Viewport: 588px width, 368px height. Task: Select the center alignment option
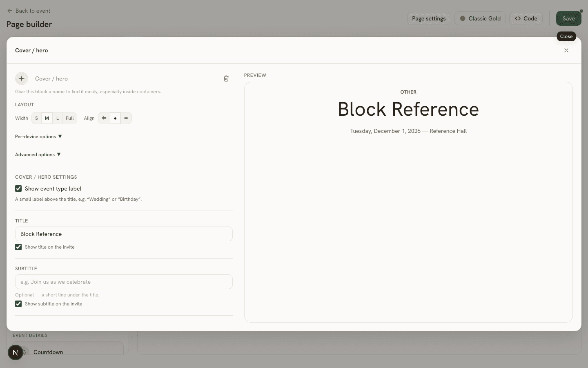pos(115,118)
